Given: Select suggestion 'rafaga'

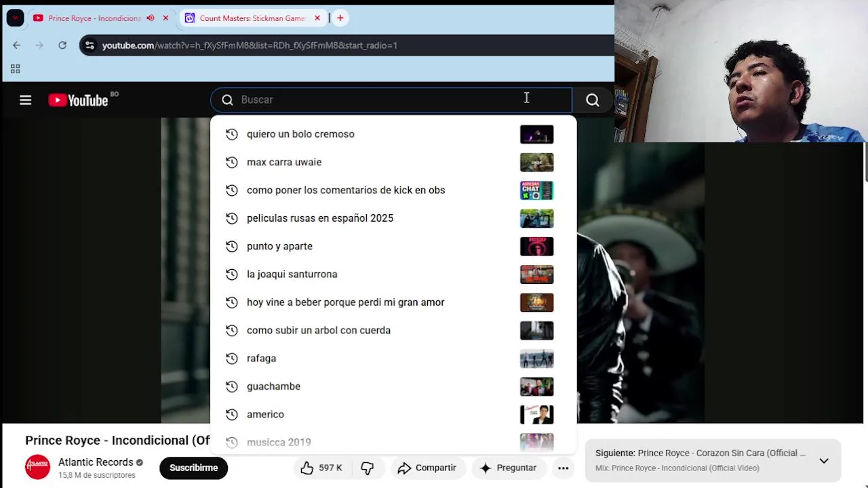Looking at the screenshot, I should pos(393,359).
